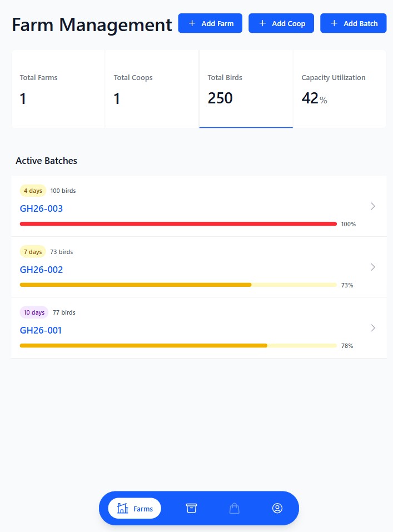Click the 10 days badge on GH26-001
This screenshot has width=393, height=532.
(34, 312)
